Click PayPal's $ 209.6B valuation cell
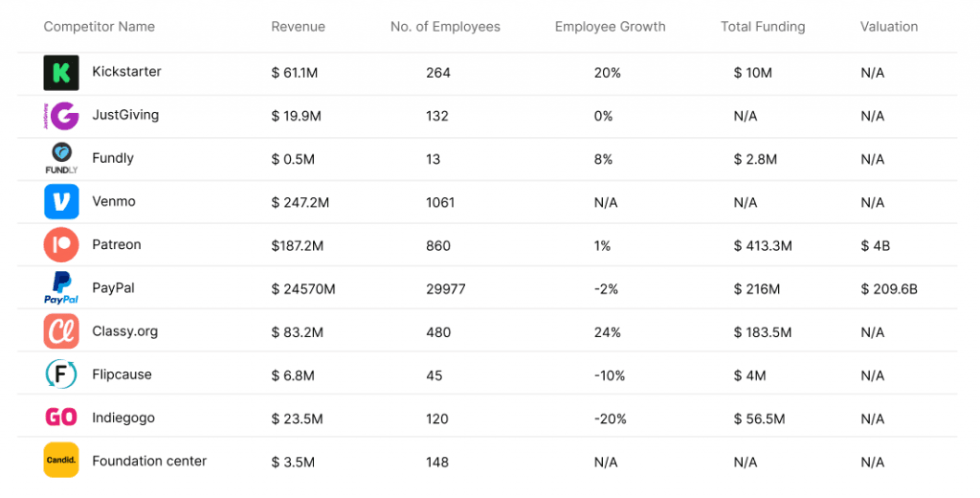The height and width of the screenshot is (498, 980). pyautogui.click(x=888, y=289)
